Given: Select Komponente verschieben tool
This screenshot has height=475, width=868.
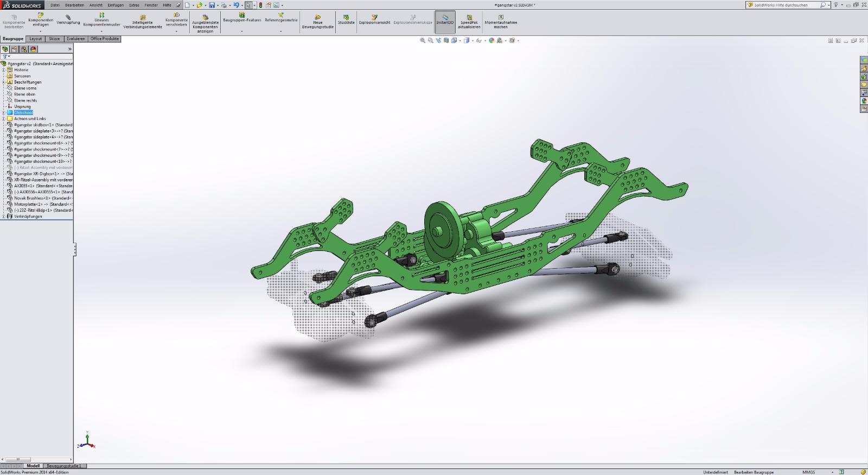Looking at the screenshot, I should pos(176,20).
